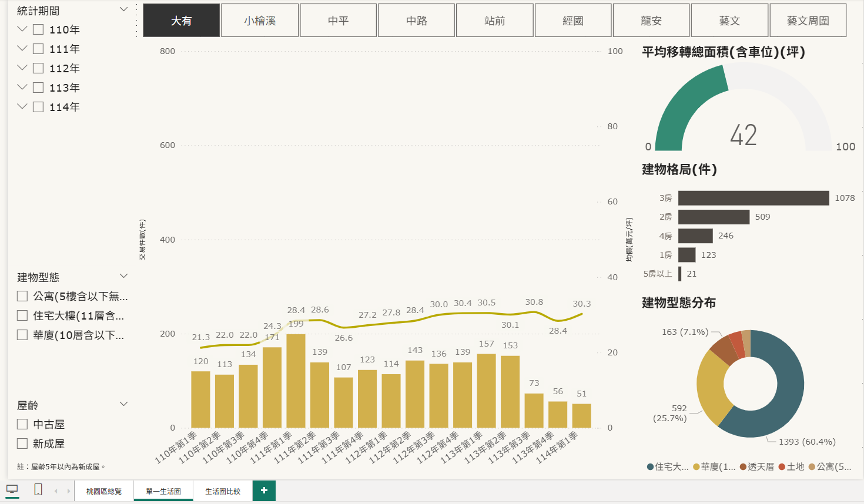Click the 華廈 legend color swatch
Image resolution: width=864 pixels, height=504 pixels.
[696, 467]
